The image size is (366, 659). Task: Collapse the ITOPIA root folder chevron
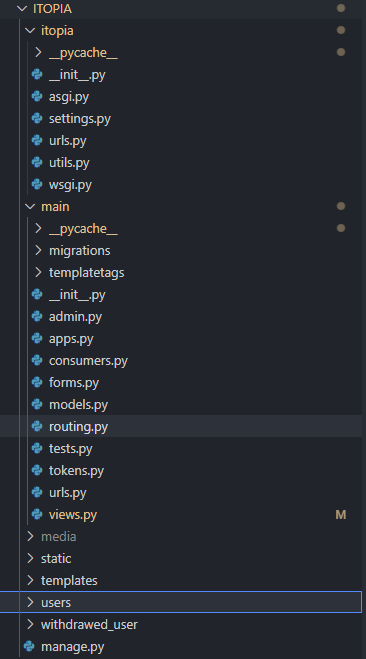[22, 8]
